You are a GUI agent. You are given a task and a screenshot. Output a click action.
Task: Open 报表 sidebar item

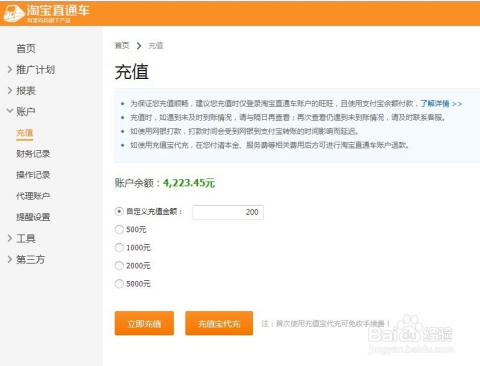click(26, 91)
